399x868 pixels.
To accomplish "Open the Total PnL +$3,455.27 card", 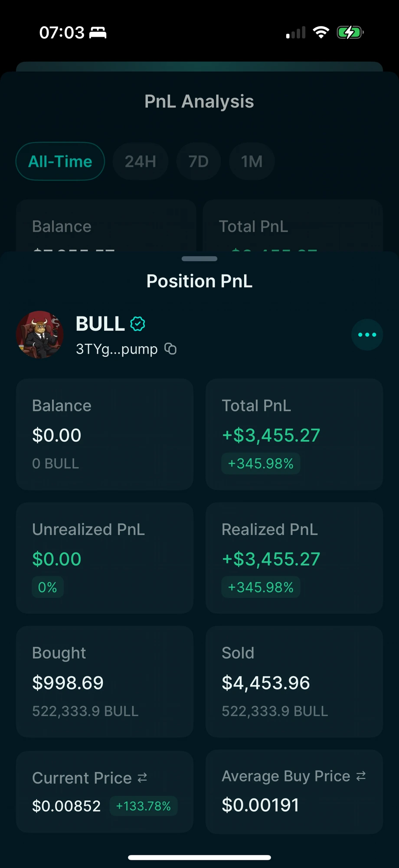I will [x=294, y=434].
